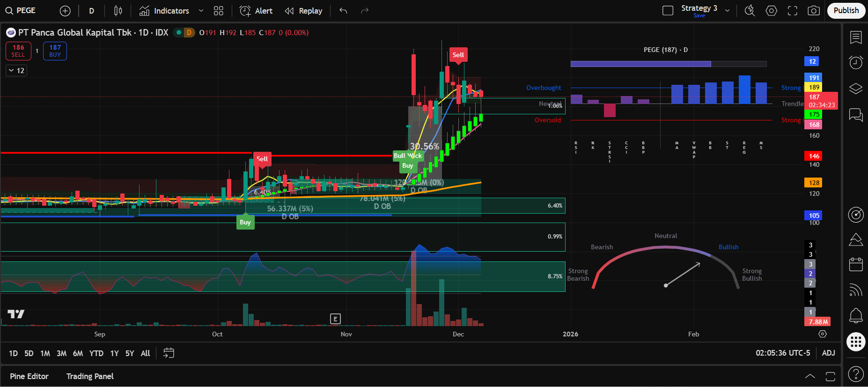The height and width of the screenshot is (387, 868).
Task: Expand the collapsed indicator legend showing 12
Action: point(16,71)
